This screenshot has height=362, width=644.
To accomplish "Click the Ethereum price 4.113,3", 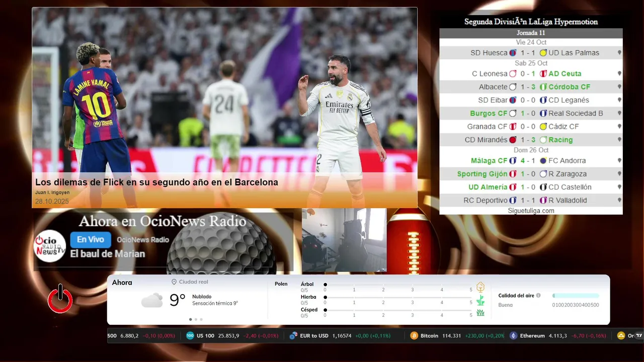I will click(x=557, y=336).
